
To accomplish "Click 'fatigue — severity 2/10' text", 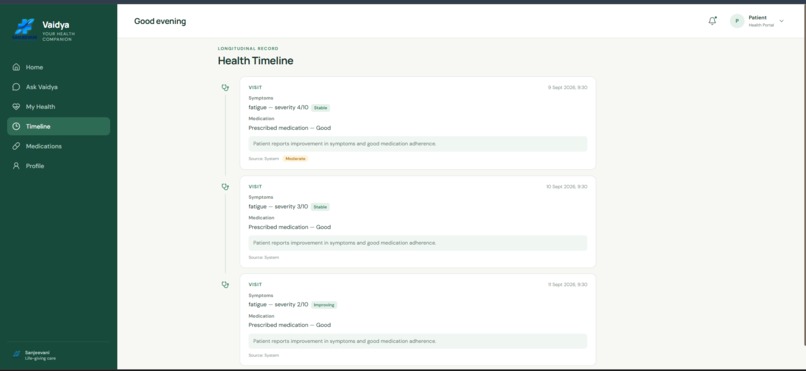I will (x=279, y=304).
